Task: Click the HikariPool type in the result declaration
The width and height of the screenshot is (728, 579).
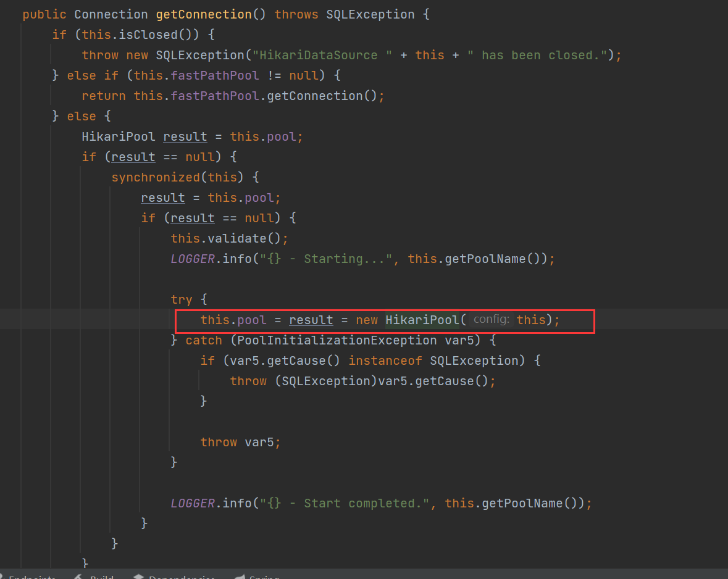Action: (x=119, y=137)
